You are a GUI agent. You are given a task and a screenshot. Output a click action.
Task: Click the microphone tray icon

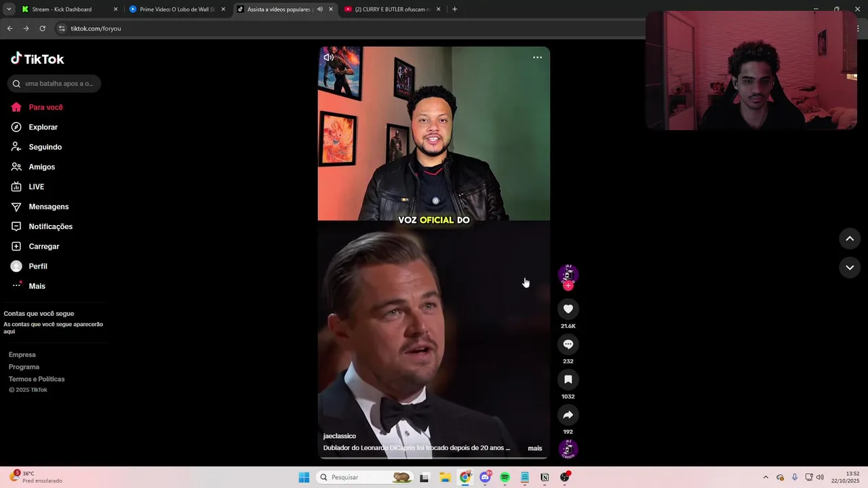(x=795, y=477)
